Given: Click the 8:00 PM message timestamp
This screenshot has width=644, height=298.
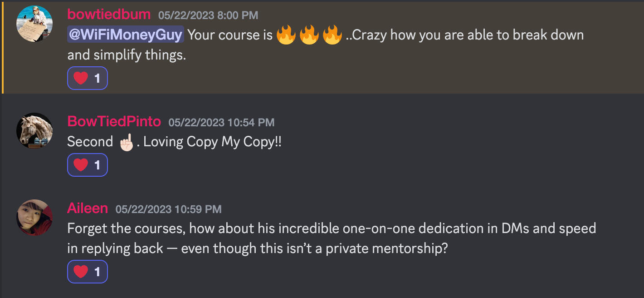Looking at the screenshot, I should (x=208, y=15).
